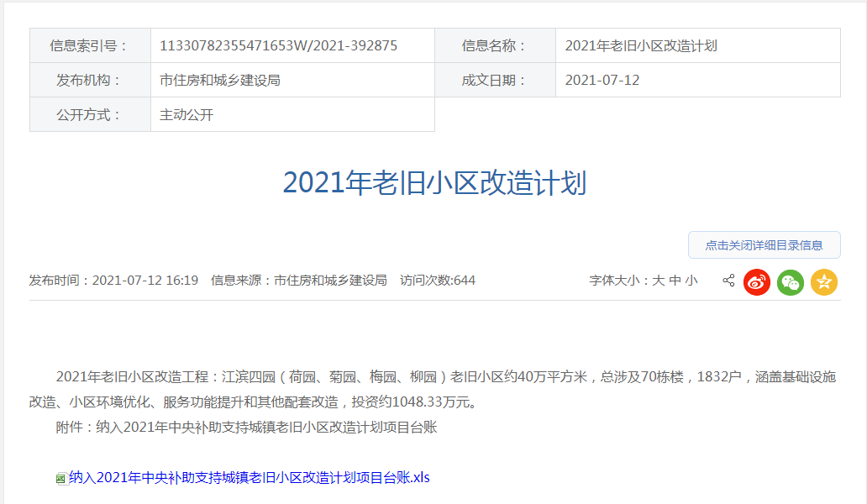The height and width of the screenshot is (504, 867).
Task: Click index number 11330782355471653W/2021-392875
Action: point(278,45)
